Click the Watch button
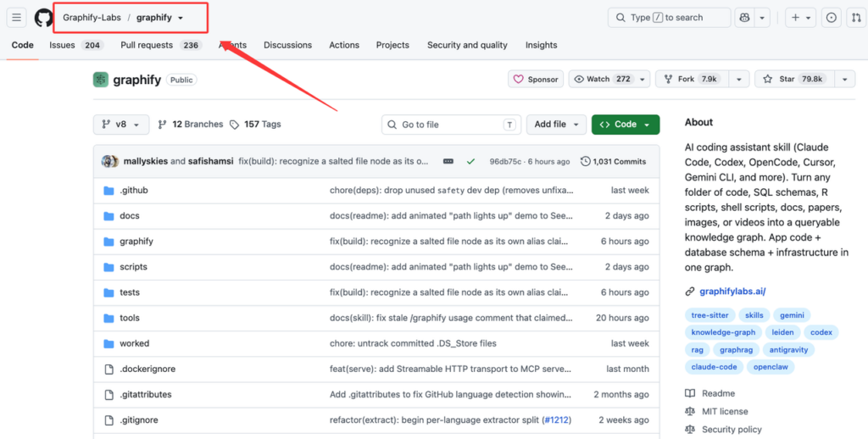868x439 pixels. click(x=603, y=79)
